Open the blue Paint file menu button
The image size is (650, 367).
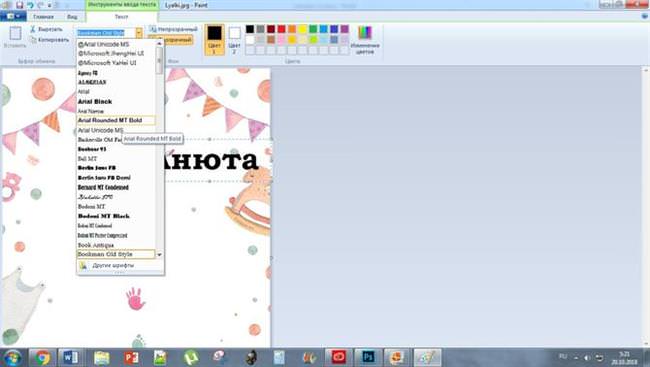point(13,17)
